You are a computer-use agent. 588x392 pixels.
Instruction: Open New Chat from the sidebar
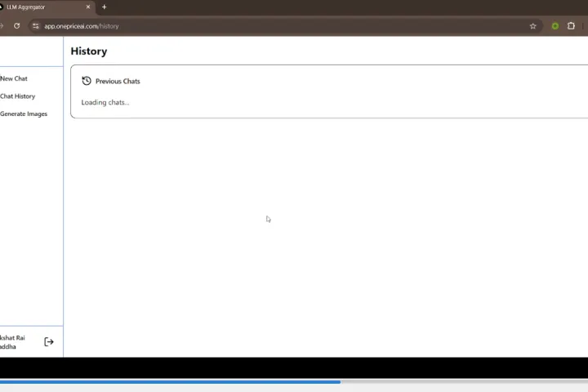point(14,78)
